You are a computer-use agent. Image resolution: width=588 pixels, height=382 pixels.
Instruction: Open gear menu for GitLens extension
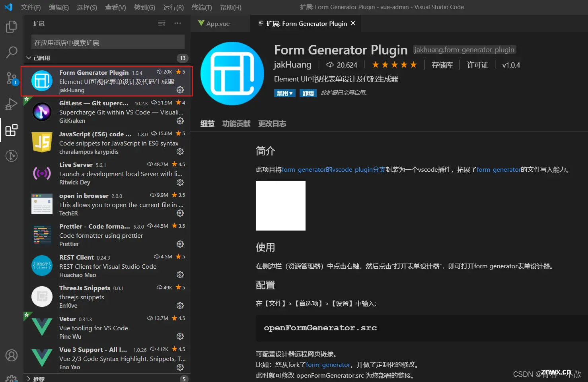[180, 120]
